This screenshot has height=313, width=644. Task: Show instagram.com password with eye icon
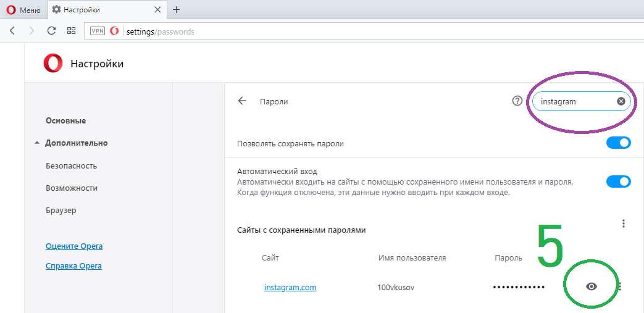(592, 286)
